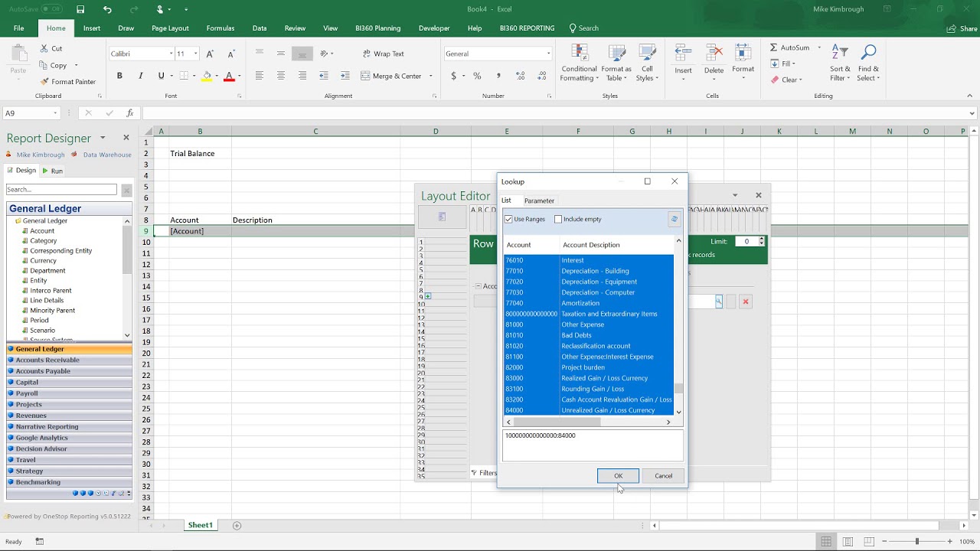
Task: Open the Formulas ribbon tab
Action: tap(220, 28)
